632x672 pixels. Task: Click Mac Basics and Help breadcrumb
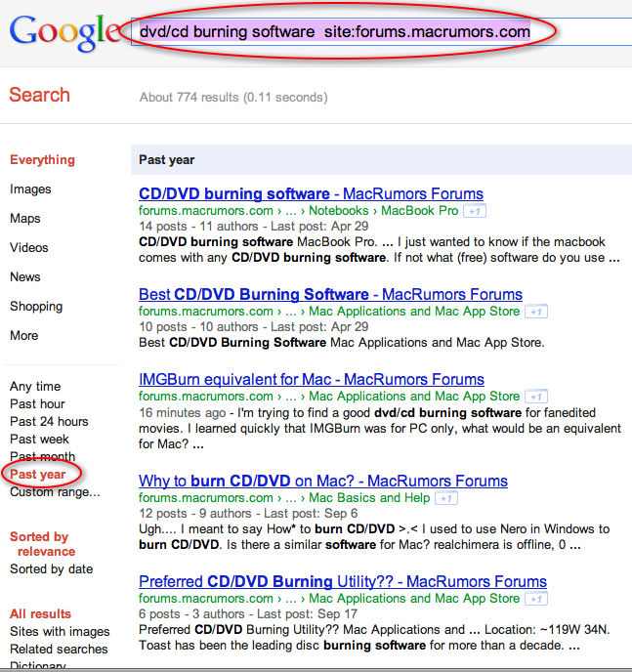click(369, 498)
